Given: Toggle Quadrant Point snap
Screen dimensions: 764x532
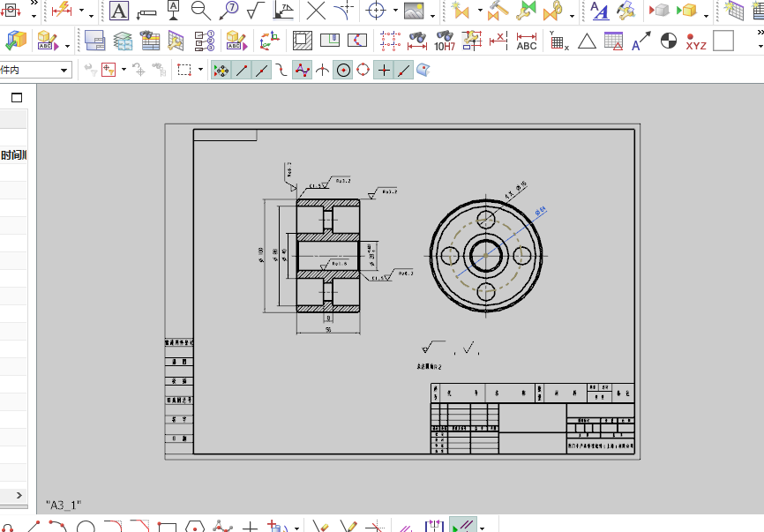Looking at the screenshot, I should tap(363, 71).
